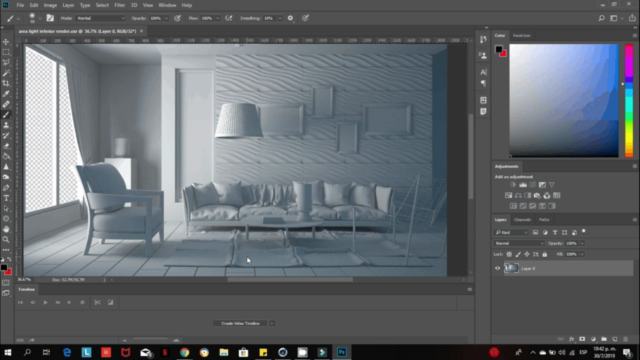Viewport: 640px width, 360px height.
Task: Toggle airbrush-style build-up
Action: click(x=229, y=18)
